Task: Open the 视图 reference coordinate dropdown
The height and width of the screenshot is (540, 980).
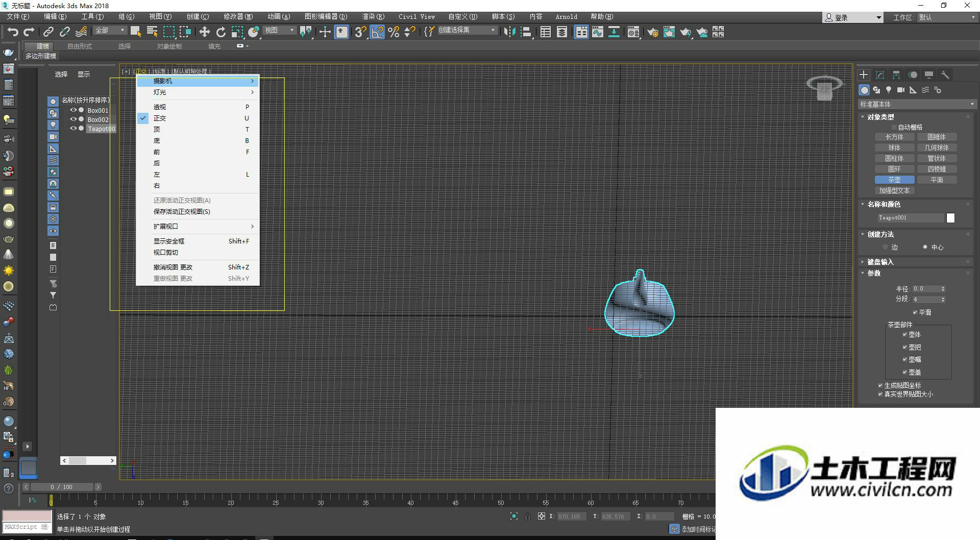Action: (279, 31)
